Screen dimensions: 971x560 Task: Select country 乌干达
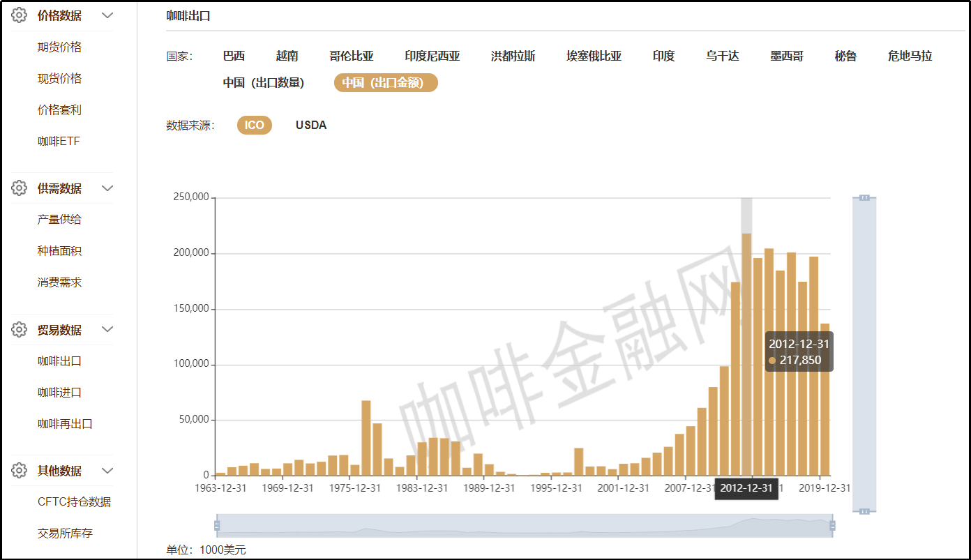[x=723, y=56]
